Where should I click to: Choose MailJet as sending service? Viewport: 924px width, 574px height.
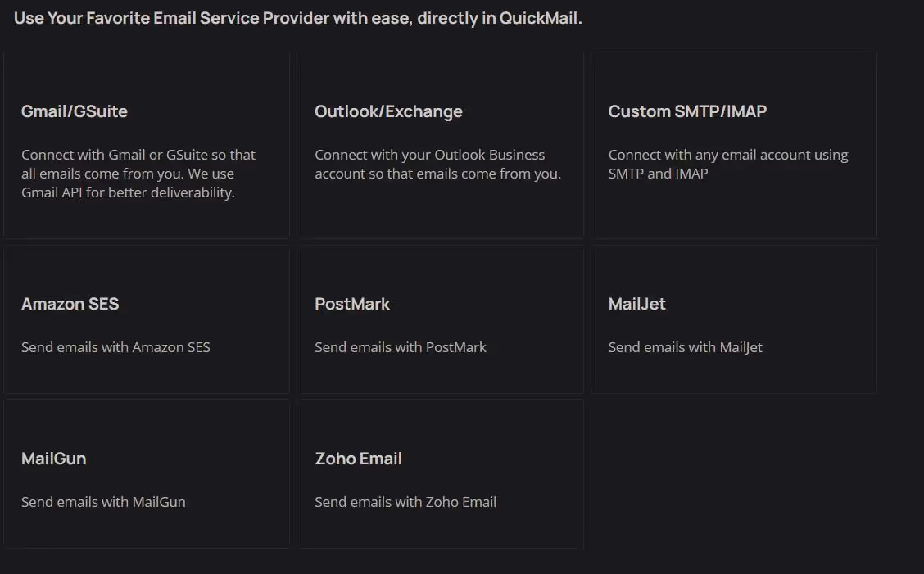coord(733,319)
